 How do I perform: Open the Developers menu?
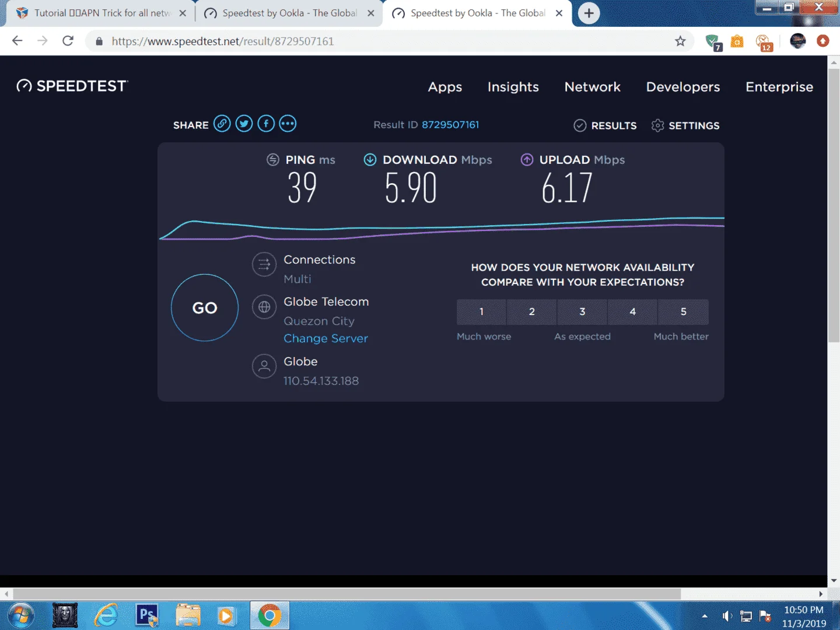tap(683, 87)
